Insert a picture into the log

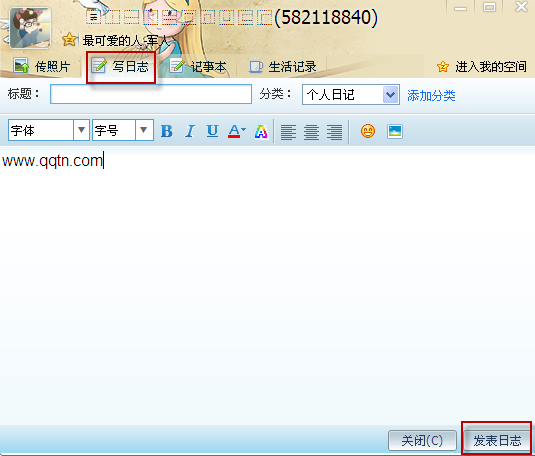(395, 131)
